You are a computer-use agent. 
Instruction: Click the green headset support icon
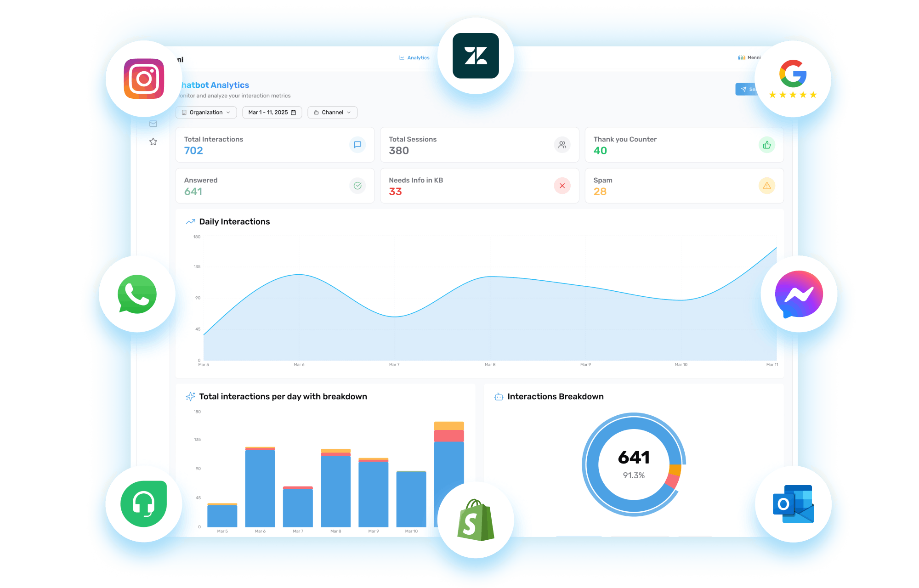(x=143, y=504)
